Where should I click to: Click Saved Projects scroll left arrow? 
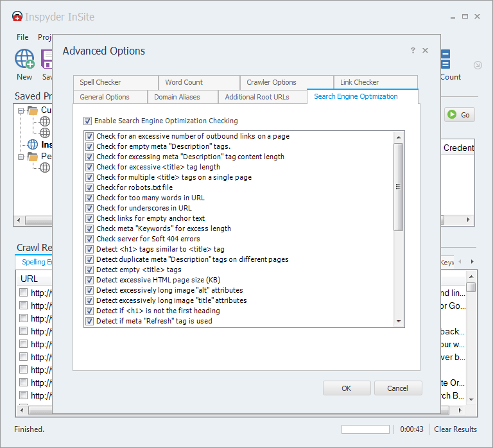(19, 220)
